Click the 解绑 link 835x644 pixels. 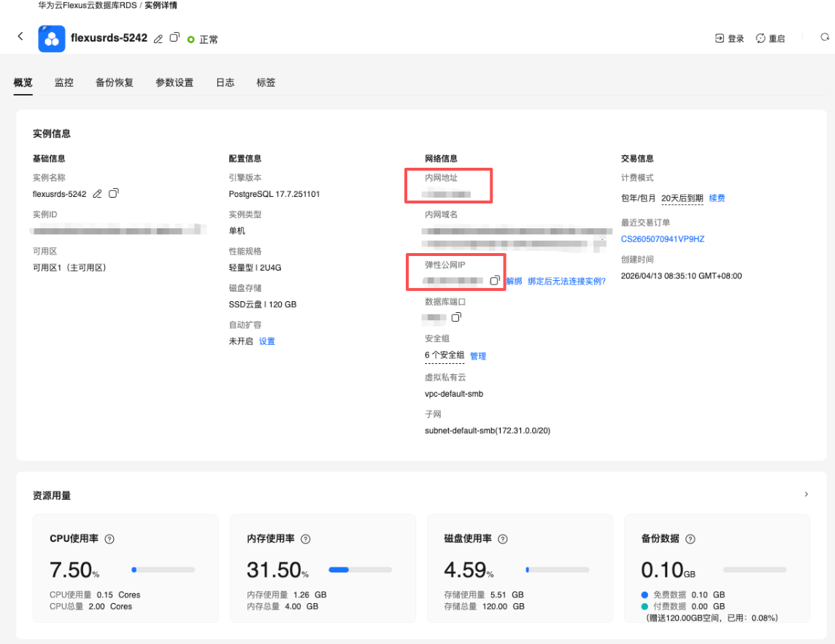point(514,281)
